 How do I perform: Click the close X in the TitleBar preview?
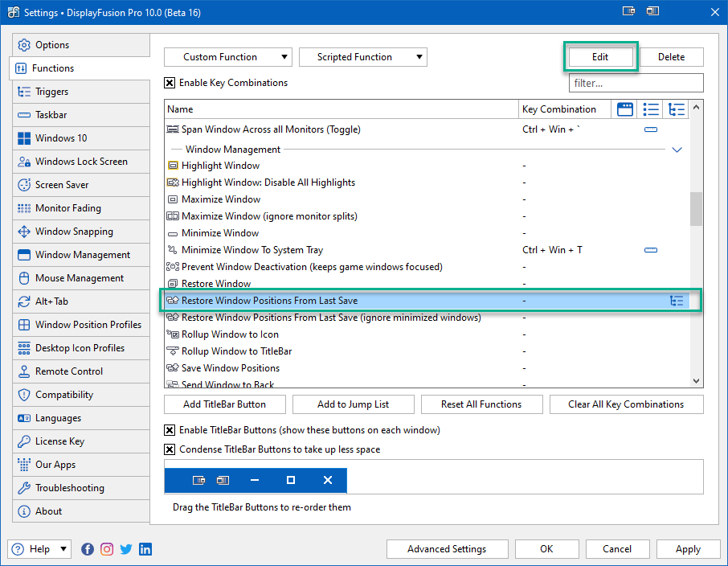point(328,480)
